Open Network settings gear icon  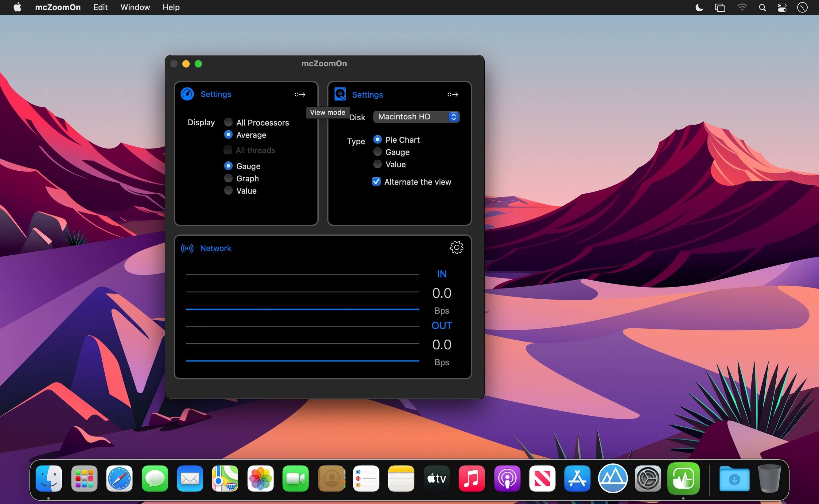(x=456, y=247)
